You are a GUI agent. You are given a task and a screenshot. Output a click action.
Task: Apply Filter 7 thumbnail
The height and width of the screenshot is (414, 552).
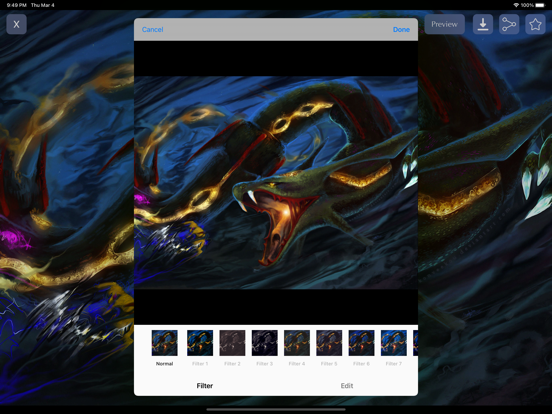click(394, 343)
